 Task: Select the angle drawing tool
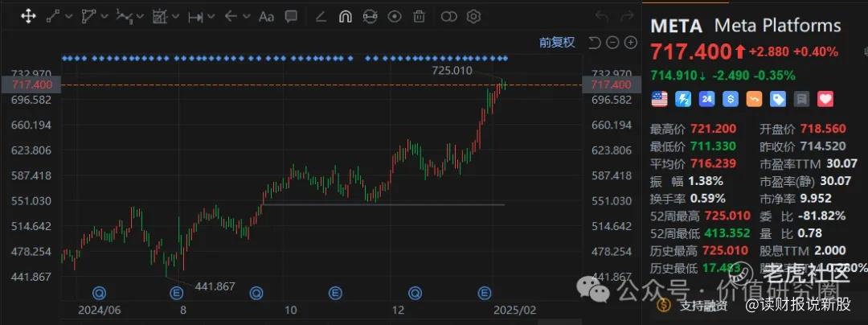tap(321, 17)
